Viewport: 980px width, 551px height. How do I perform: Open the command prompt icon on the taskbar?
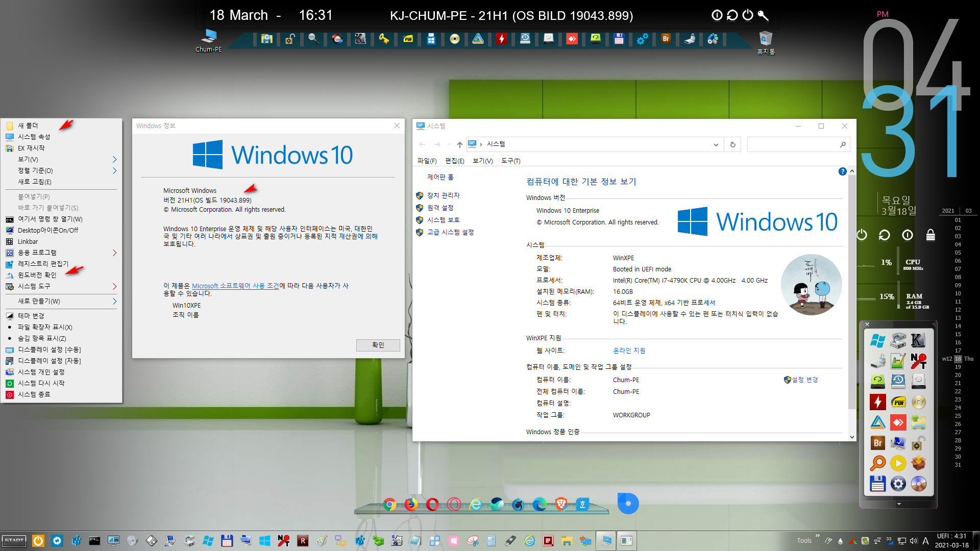[x=94, y=540]
